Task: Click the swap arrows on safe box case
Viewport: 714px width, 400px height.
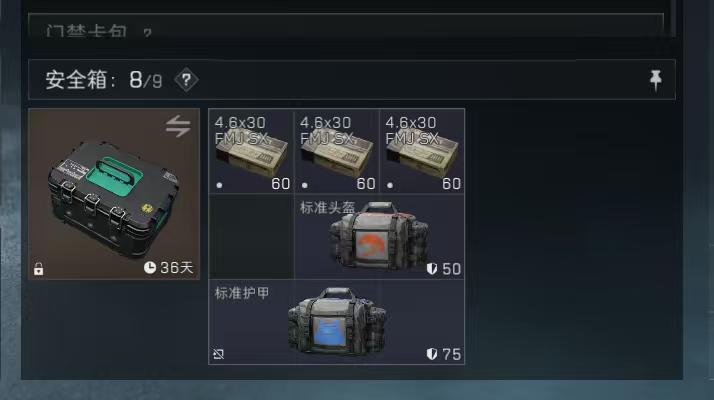Action: click(178, 126)
